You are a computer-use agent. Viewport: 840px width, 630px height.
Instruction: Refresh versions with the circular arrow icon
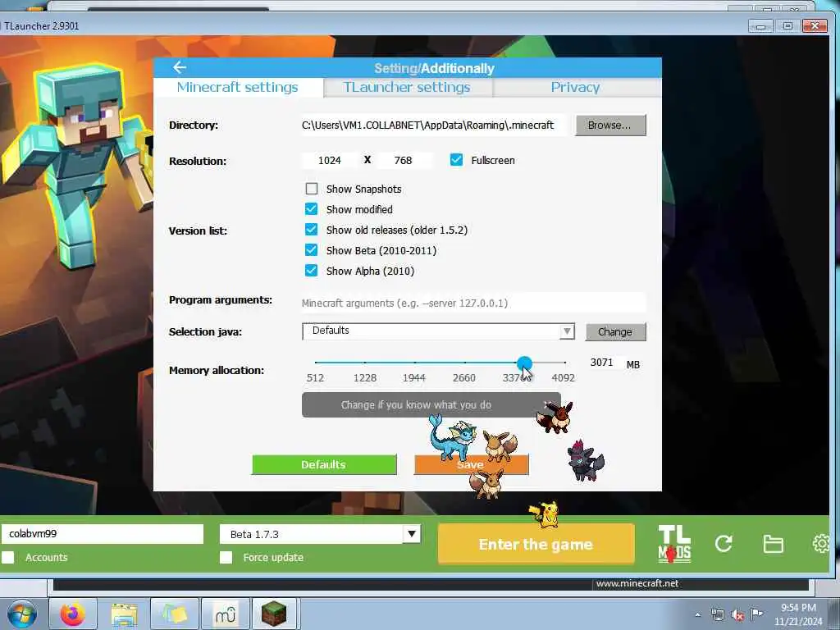point(724,544)
